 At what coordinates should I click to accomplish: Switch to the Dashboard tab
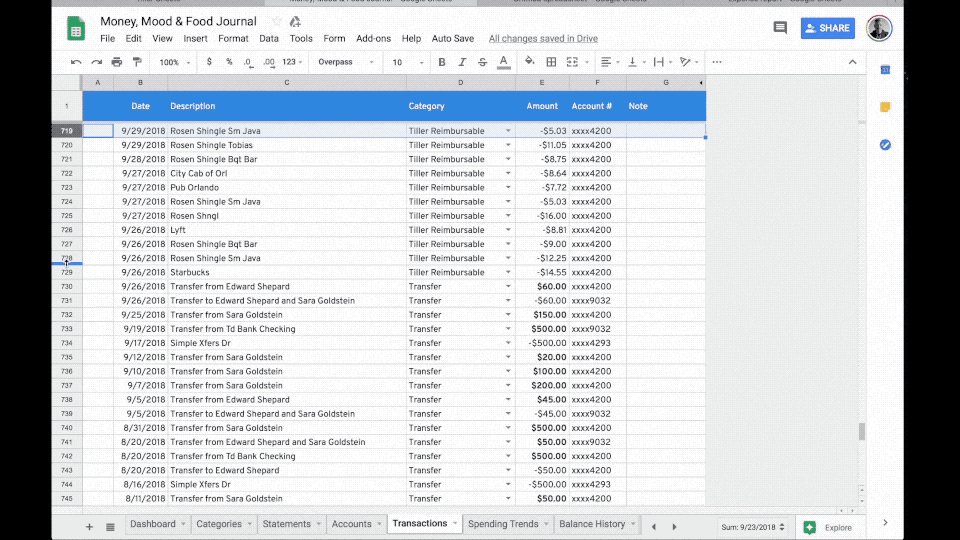pos(152,524)
